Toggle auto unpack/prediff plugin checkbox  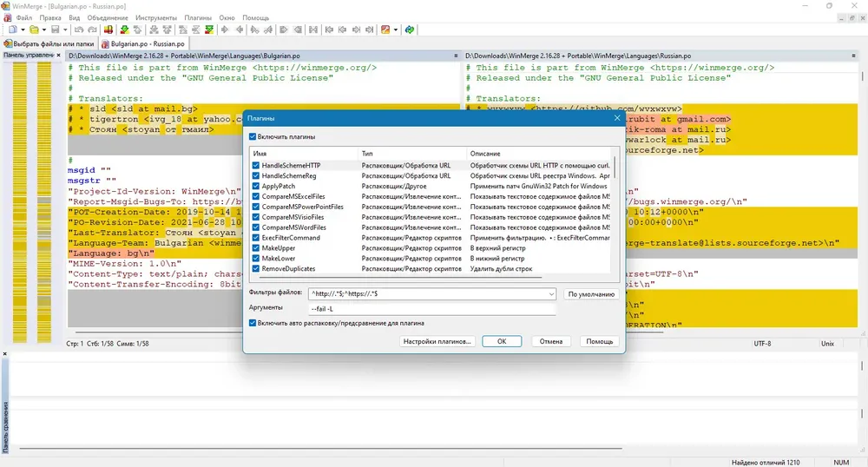pyautogui.click(x=253, y=323)
